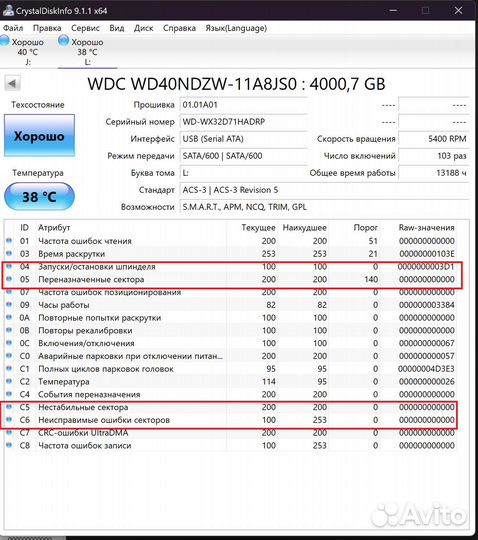Viewport: 478px width, 540px height.
Task: Click the Стандарт field ACS-3 Revision 5
Action: pyautogui.click(x=324, y=190)
